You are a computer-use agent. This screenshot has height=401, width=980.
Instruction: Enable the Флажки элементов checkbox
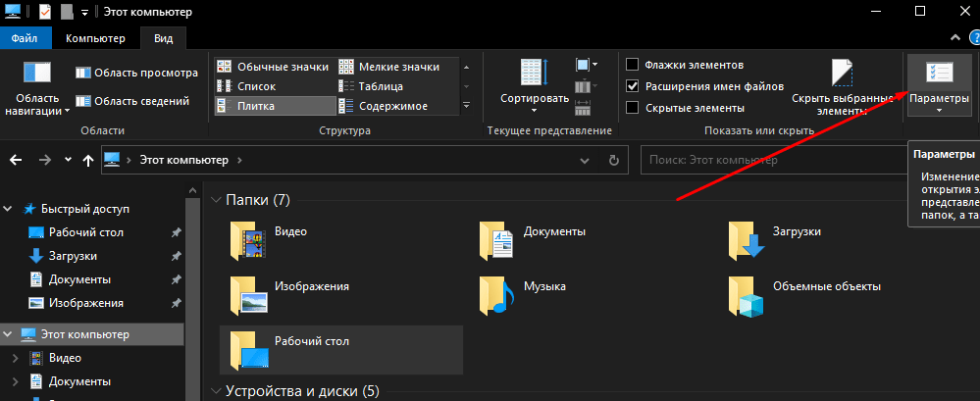(633, 65)
